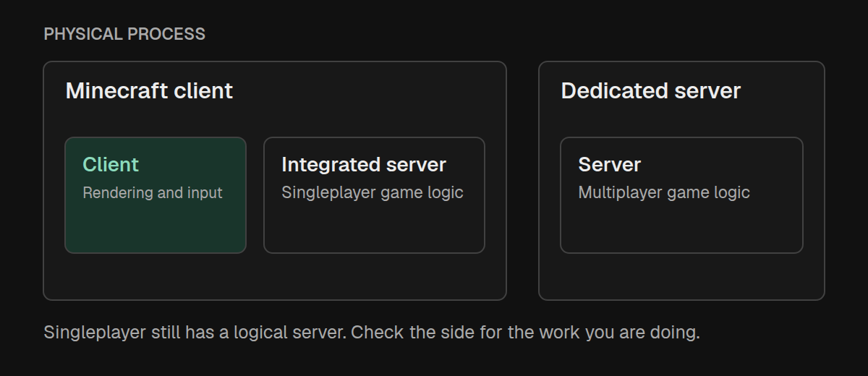Select the green Client card
The width and height of the screenshot is (868, 376).
156,195
